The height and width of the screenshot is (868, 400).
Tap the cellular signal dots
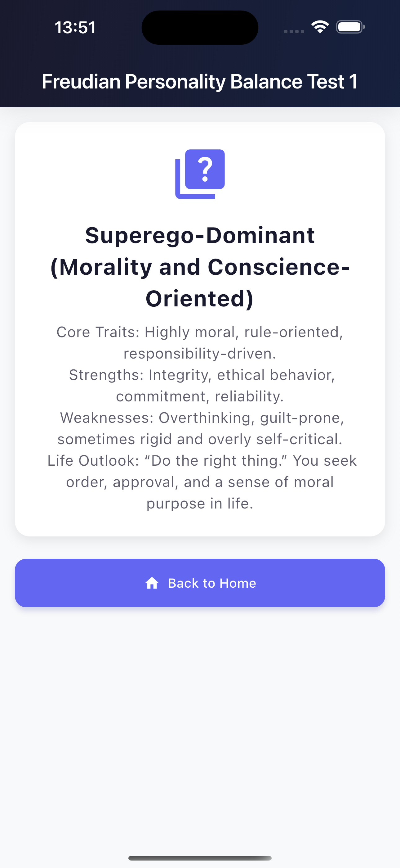(x=294, y=31)
